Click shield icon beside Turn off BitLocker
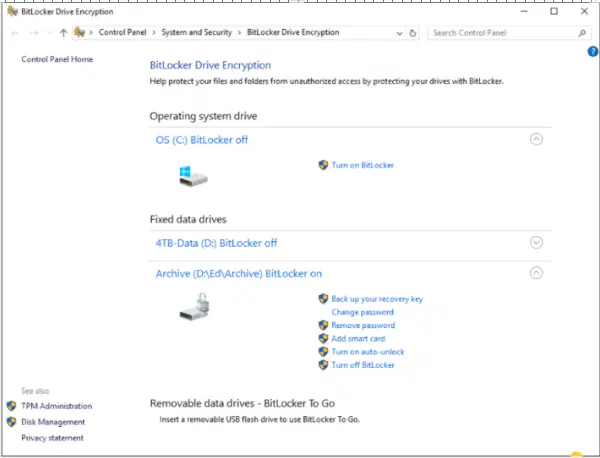 click(323, 365)
